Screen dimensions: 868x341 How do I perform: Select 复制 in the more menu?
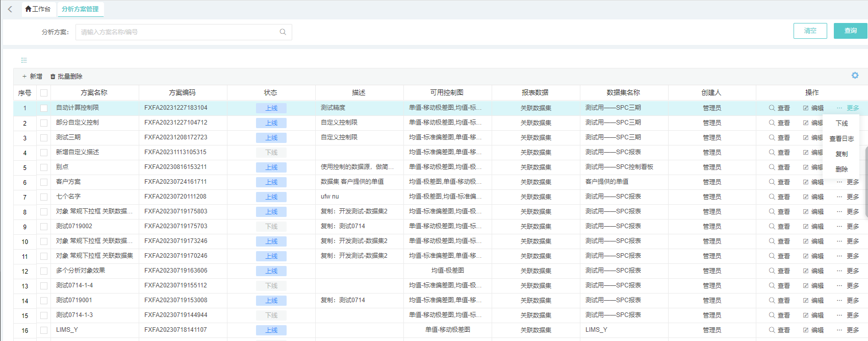click(841, 154)
